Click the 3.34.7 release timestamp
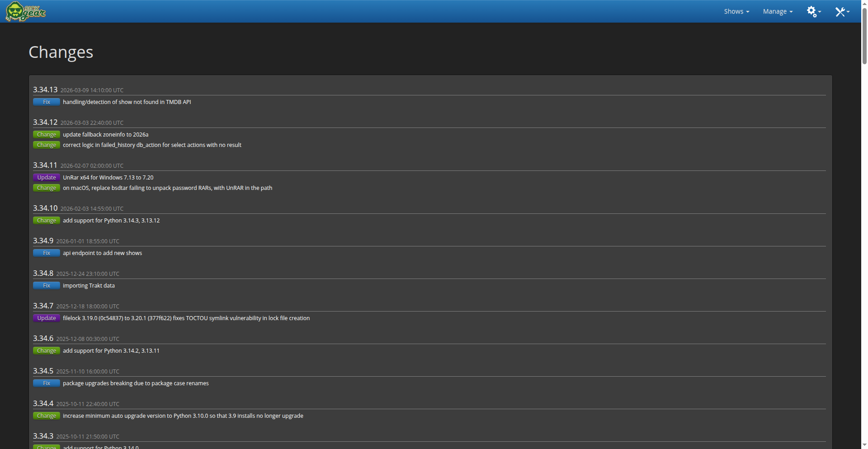The image size is (868, 449). [x=88, y=307]
